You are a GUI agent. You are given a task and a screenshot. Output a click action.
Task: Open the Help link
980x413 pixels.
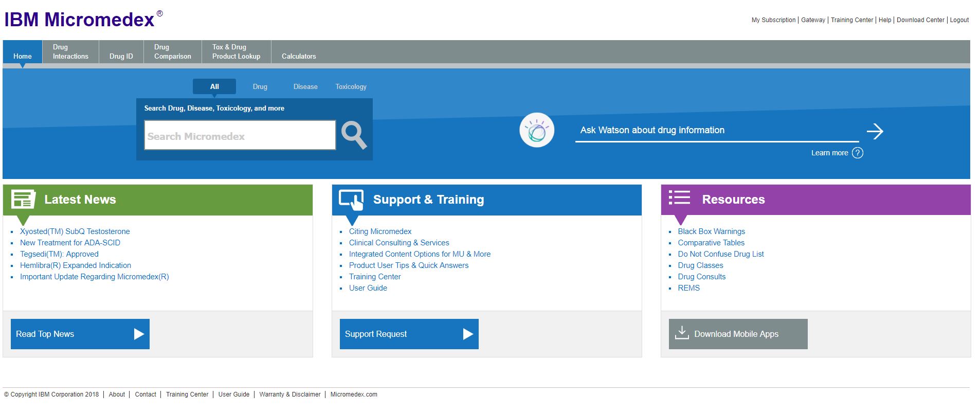coord(885,20)
